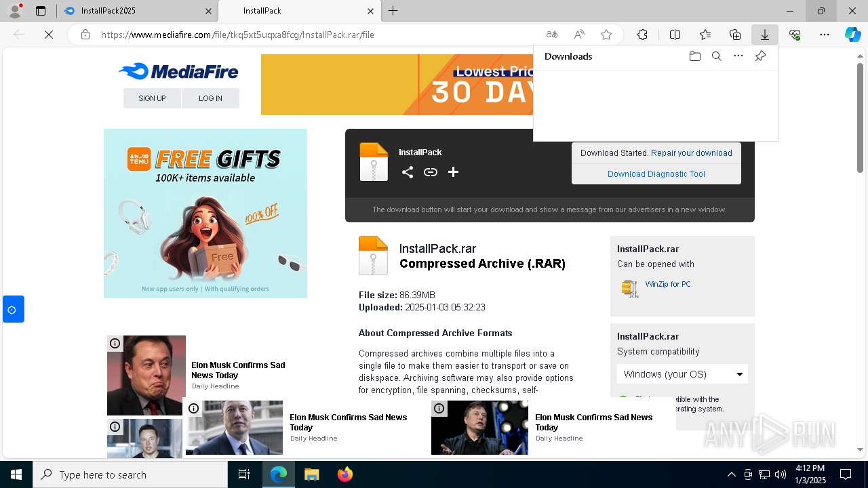868x488 pixels.
Task: Open the Favorites list icon
Action: [x=705, y=35]
